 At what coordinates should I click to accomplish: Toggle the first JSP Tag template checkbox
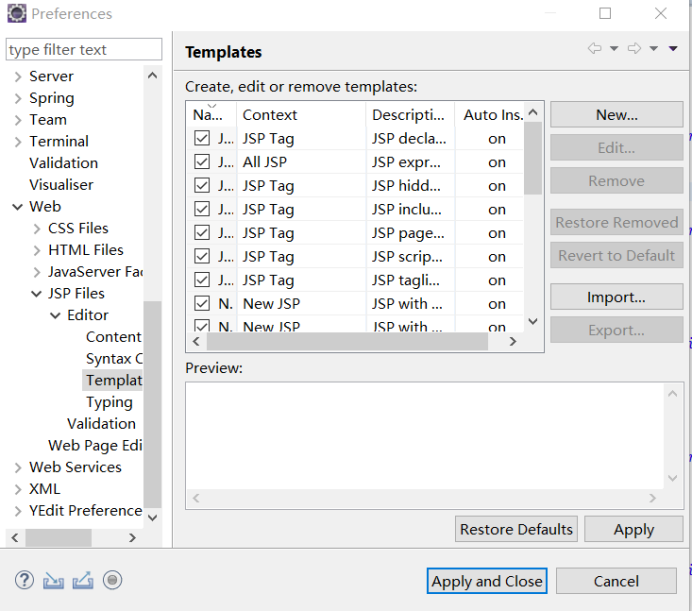pos(202,139)
